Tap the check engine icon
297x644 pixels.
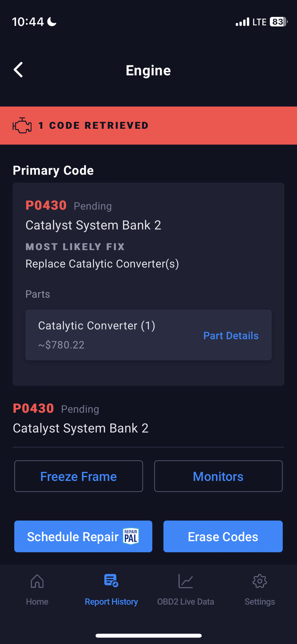click(x=22, y=125)
